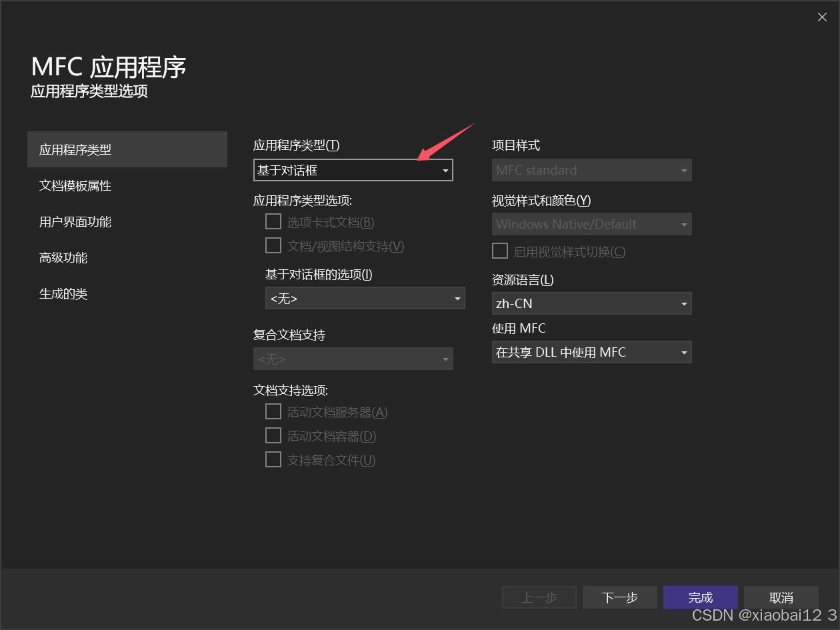The height and width of the screenshot is (630, 840).
Task: Cancel with the 取消 button
Action: [x=781, y=597]
